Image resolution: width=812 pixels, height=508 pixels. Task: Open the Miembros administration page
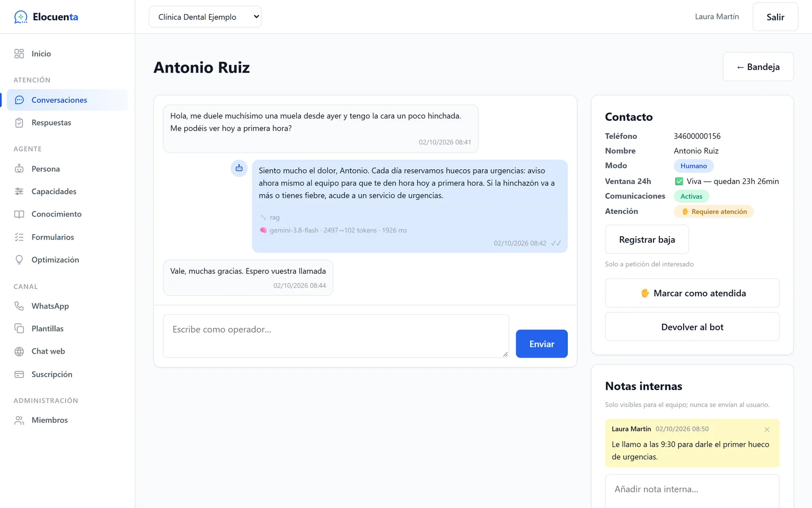[67, 420]
